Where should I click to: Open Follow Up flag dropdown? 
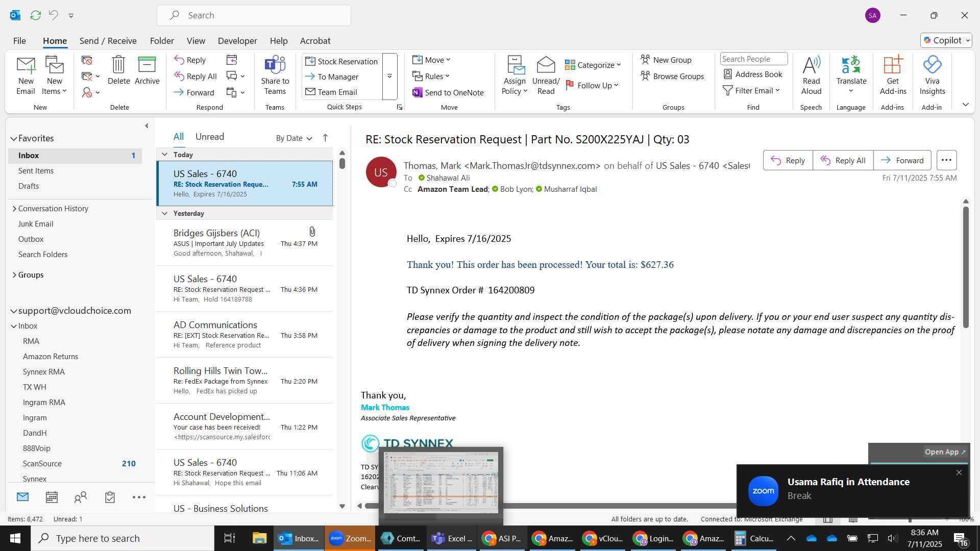[x=592, y=86]
